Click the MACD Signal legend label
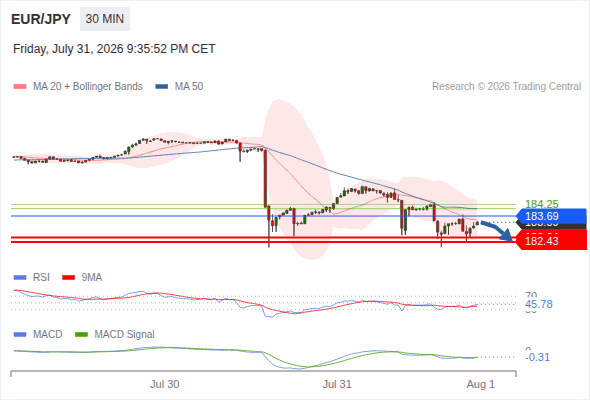The width and height of the screenshot is (590, 400). 125,335
